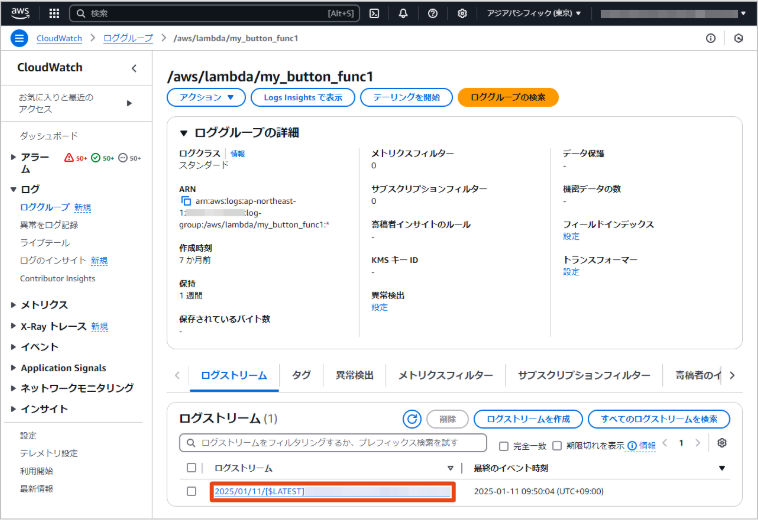Image resolution: width=758 pixels, height=520 pixels.
Task: Focus the AWS top search box
Action: (215, 14)
